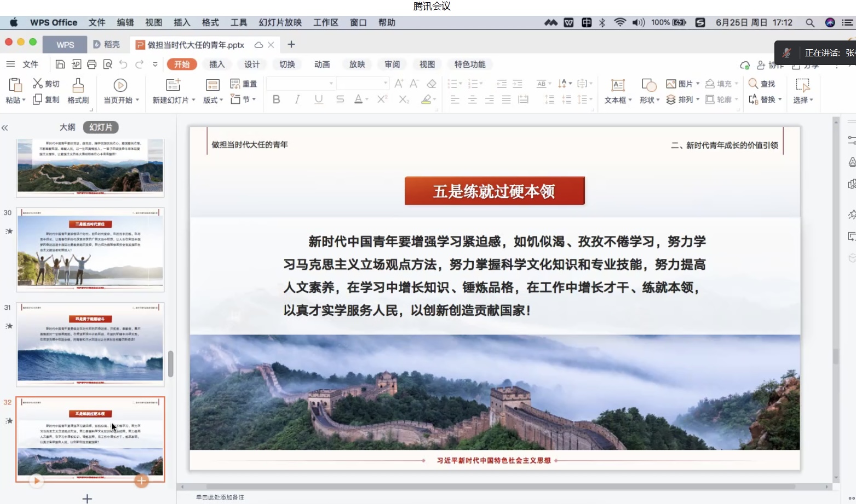The height and width of the screenshot is (504, 856).
Task: Expand the Picture (图片) dropdown
Action: tap(698, 84)
